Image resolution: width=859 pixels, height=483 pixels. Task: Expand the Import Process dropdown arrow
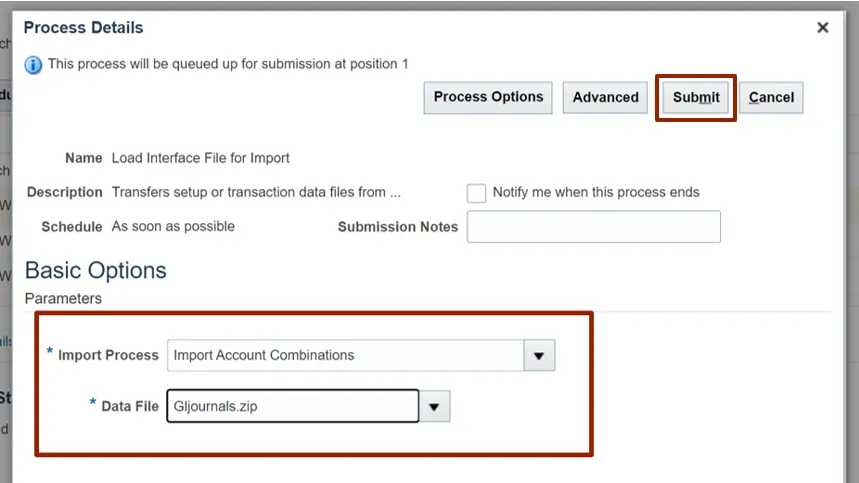539,355
